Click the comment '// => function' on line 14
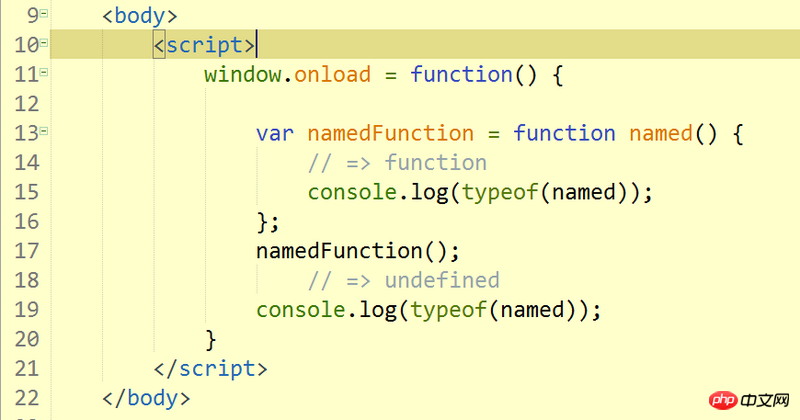Screen dimensions: 800x420 (397, 163)
